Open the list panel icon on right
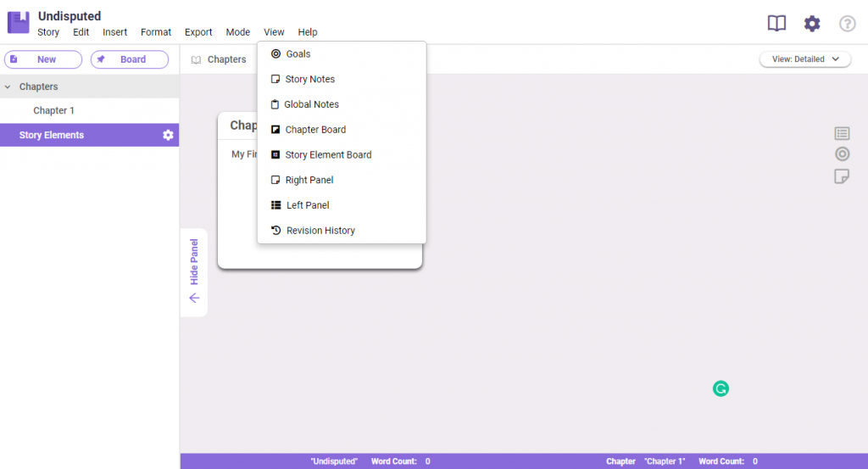Image resolution: width=868 pixels, height=469 pixels. pos(842,133)
